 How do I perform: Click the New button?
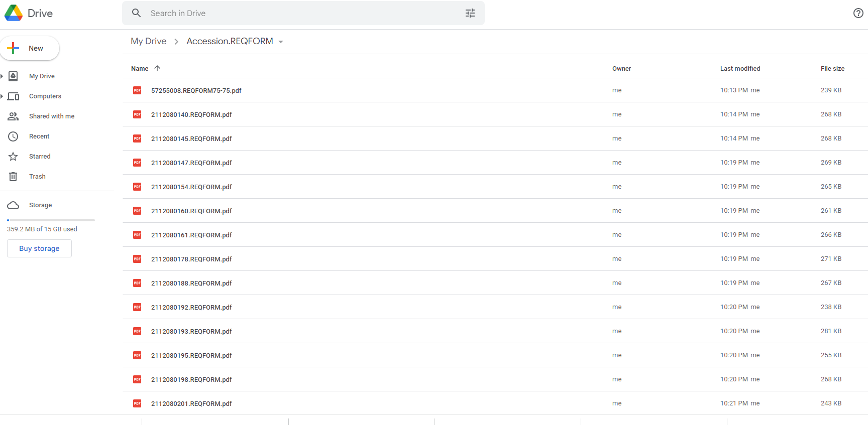pyautogui.click(x=30, y=48)
